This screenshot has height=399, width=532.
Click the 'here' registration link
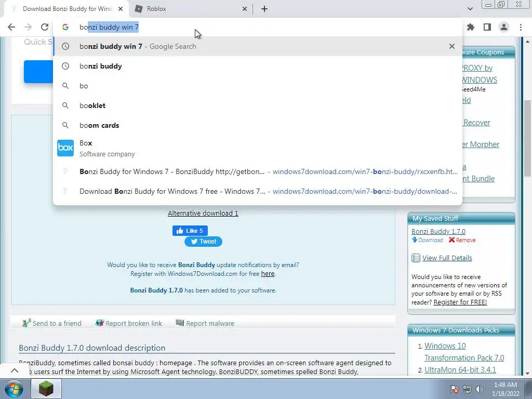(268, 274)
